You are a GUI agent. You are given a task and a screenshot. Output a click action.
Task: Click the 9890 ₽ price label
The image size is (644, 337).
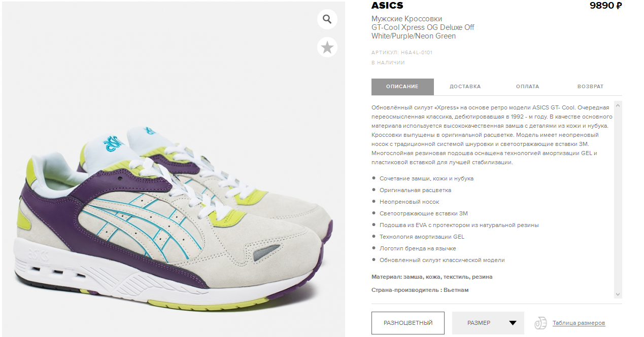(x=605, y=6)
